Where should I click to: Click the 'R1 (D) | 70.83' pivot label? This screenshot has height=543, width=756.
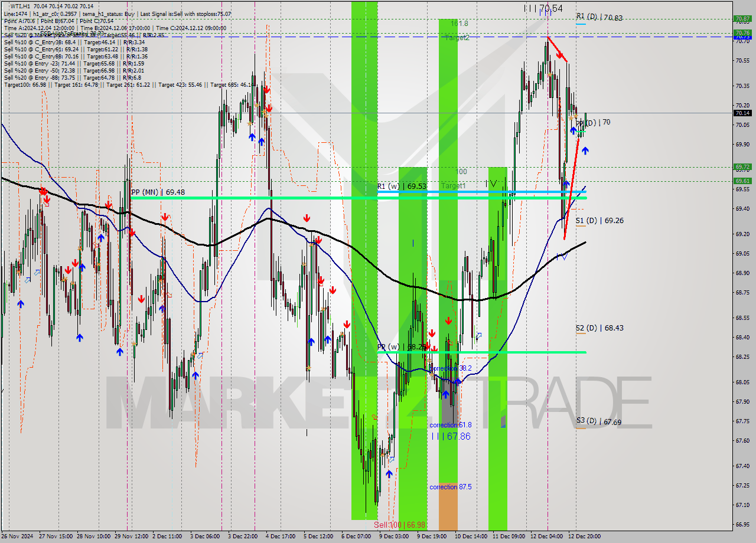(x=599, y=17)
